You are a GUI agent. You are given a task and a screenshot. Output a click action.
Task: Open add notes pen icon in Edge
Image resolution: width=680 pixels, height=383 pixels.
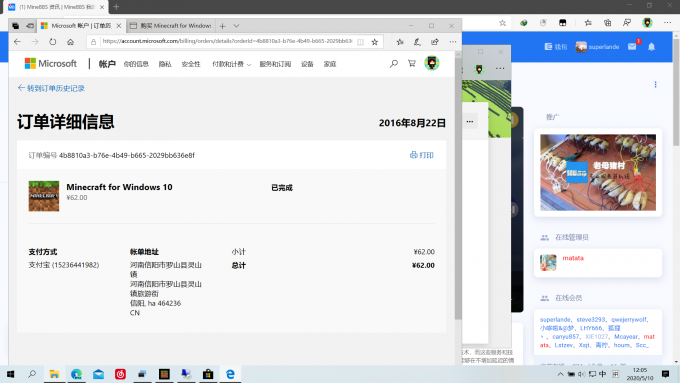(417, 42)
